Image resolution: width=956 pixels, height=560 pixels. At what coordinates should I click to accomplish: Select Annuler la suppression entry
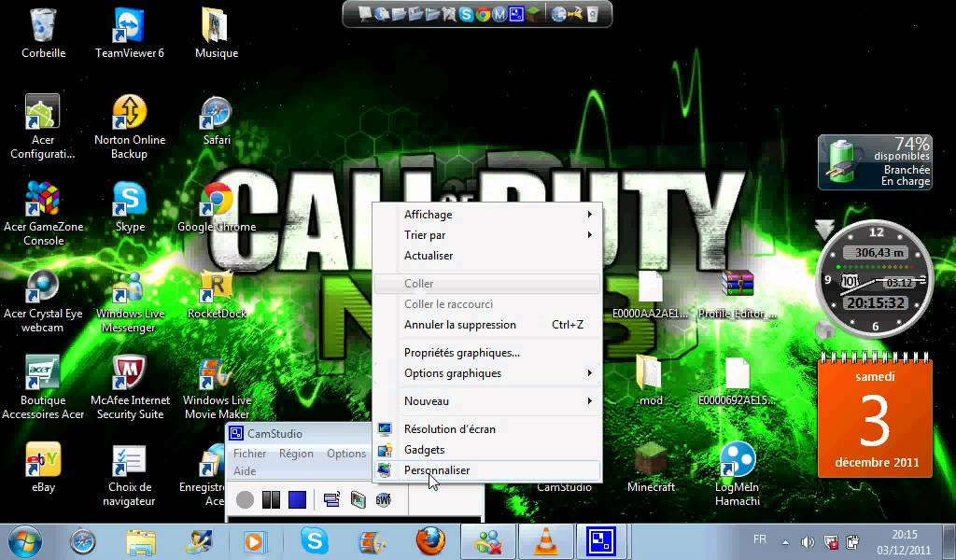(x=487, y=325)
